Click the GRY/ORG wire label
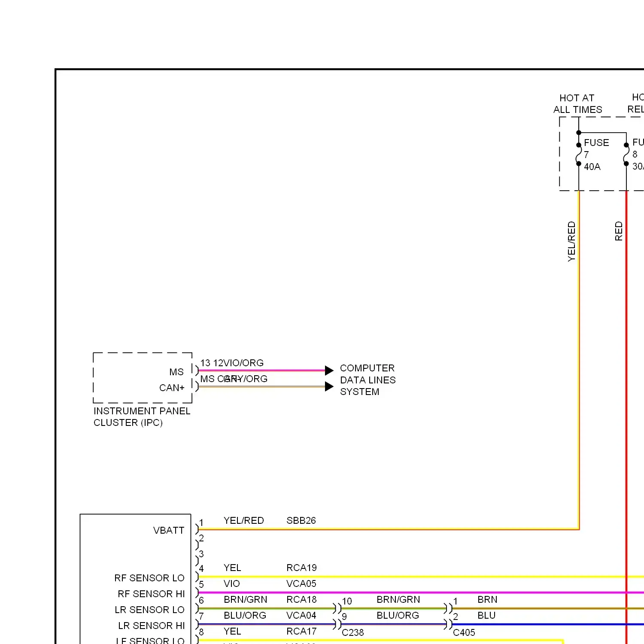Image resolution: width=644 pixels, height=644 pixels. [246, 379]
